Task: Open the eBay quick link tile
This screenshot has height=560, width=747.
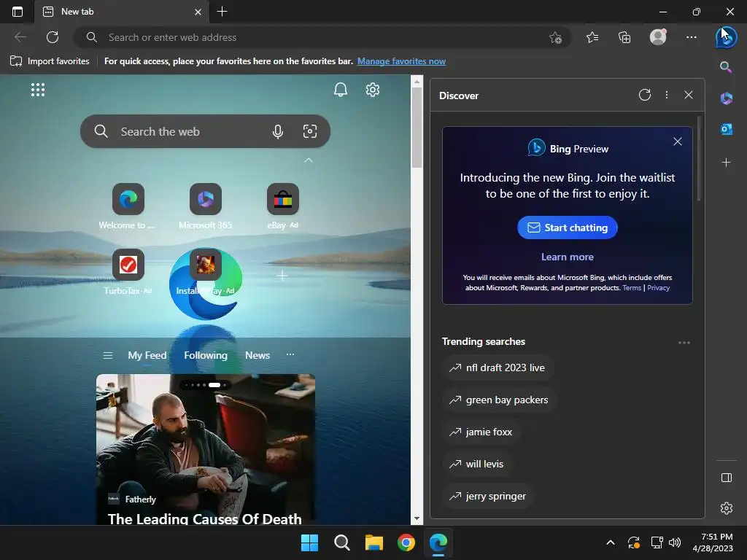Action: point(283,206)
